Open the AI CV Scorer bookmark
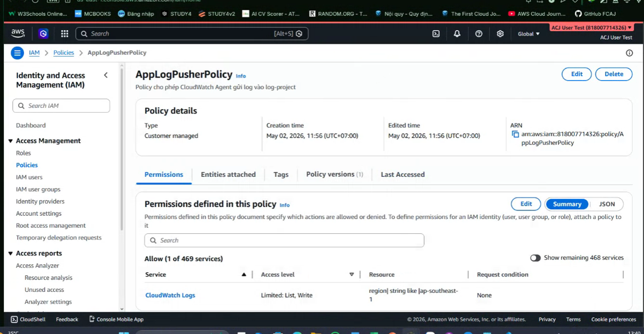Image resolution: width=644 pixels, height=334 pixels. pyautogui.click(x=271, y=14)
